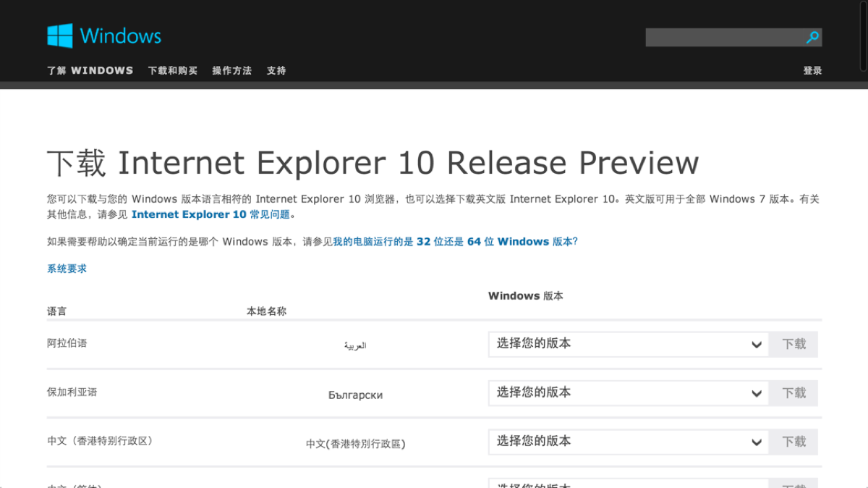Expand version dropdown for 保加利亚语
This screenshot has height=488, width=868.
pos(629,392)
